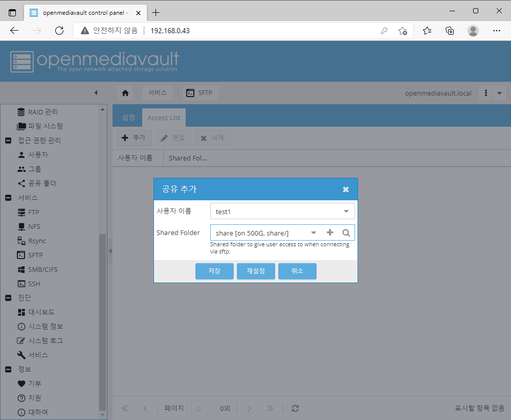The width and height of the screenshot is (511, 420).
Task: Go to previous page of list
Action: tap(145, 408)
